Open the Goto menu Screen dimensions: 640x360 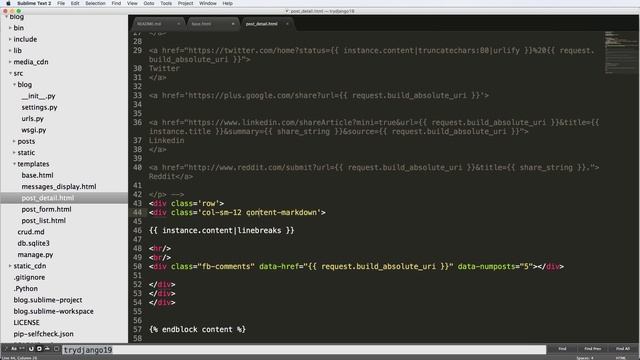click(149, 3)
